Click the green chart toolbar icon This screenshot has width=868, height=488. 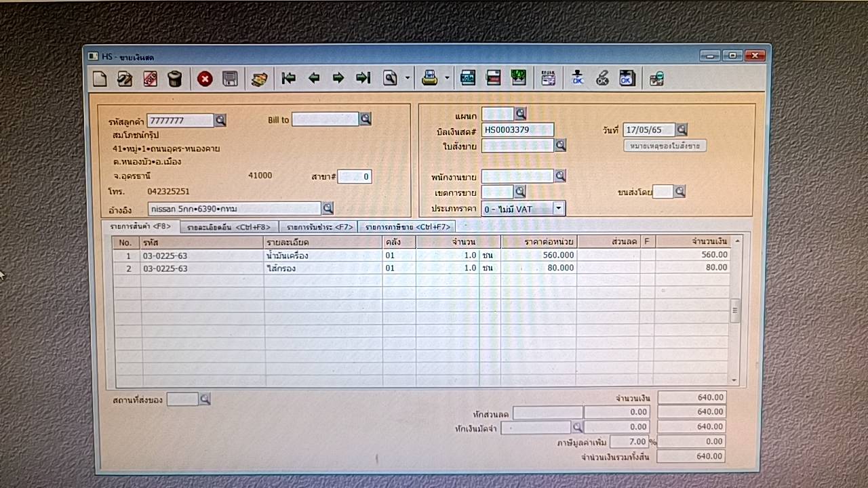pyautogui.click(x=518, y=79)
